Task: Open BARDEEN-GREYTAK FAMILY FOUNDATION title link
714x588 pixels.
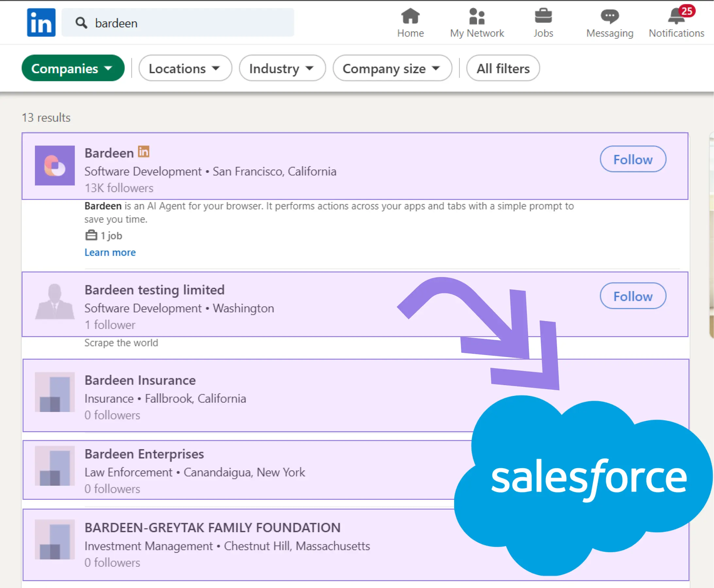Action: pos(212,527)
